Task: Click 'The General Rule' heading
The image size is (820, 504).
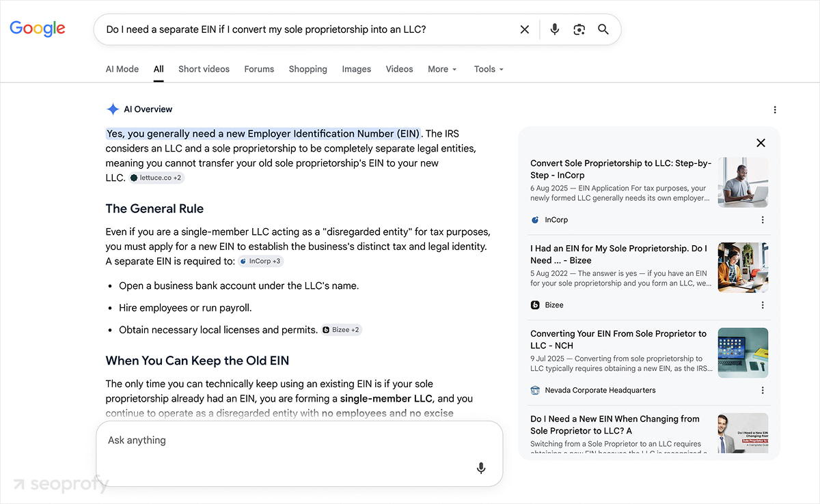Action: tap(154, 209)
